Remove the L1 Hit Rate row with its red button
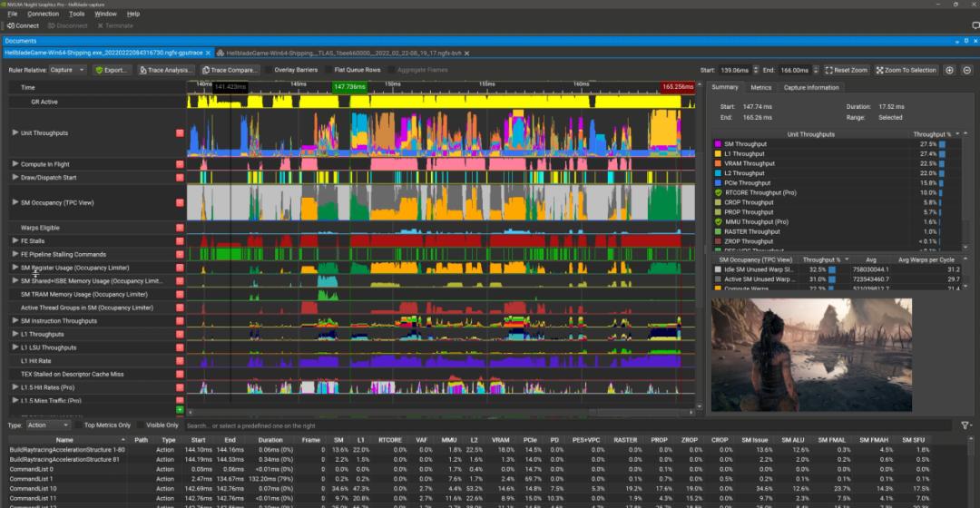 pos(180,361)
